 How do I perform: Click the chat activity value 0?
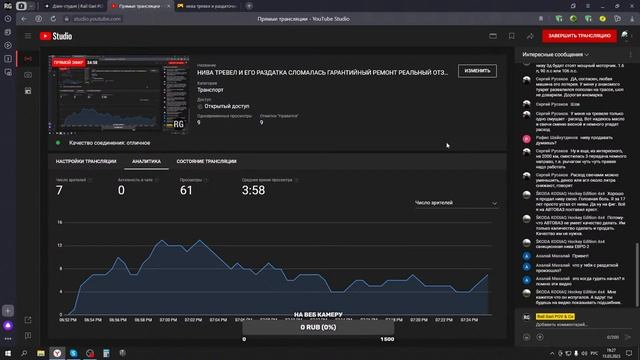coord(121,190)
